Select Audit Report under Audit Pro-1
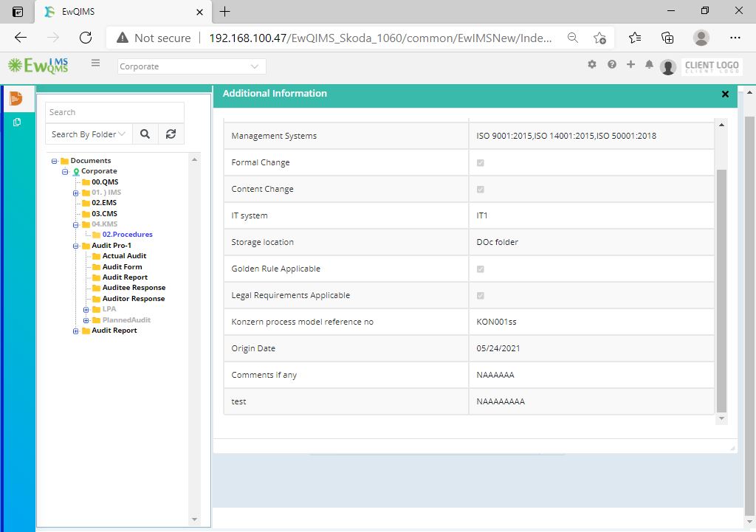756x532 pixels. click(125, 277)
